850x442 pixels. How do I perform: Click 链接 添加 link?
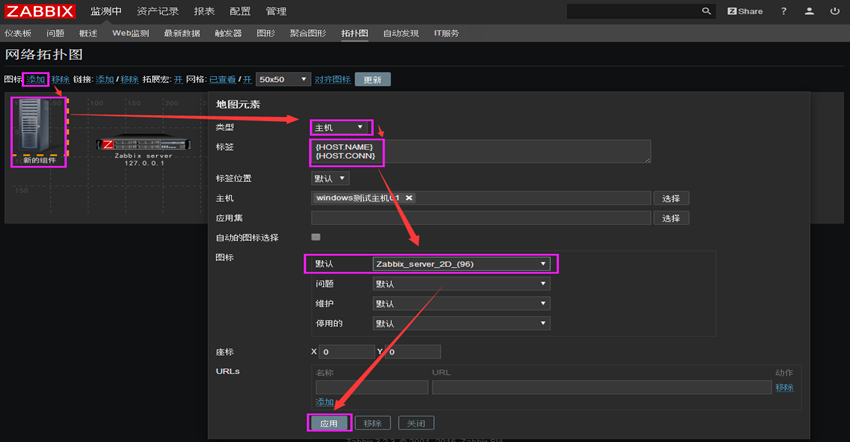(105, 79)
